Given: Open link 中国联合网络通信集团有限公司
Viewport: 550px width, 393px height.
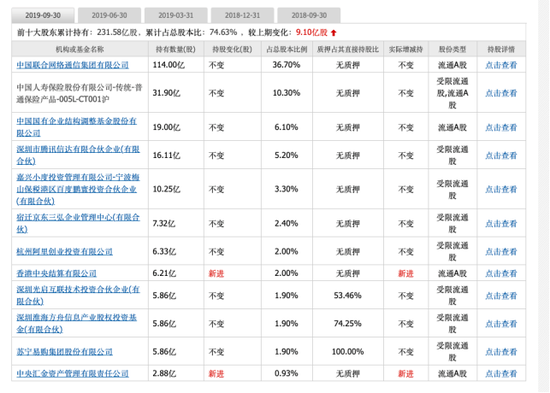Looking at the screenshot, I should [73, 65].
